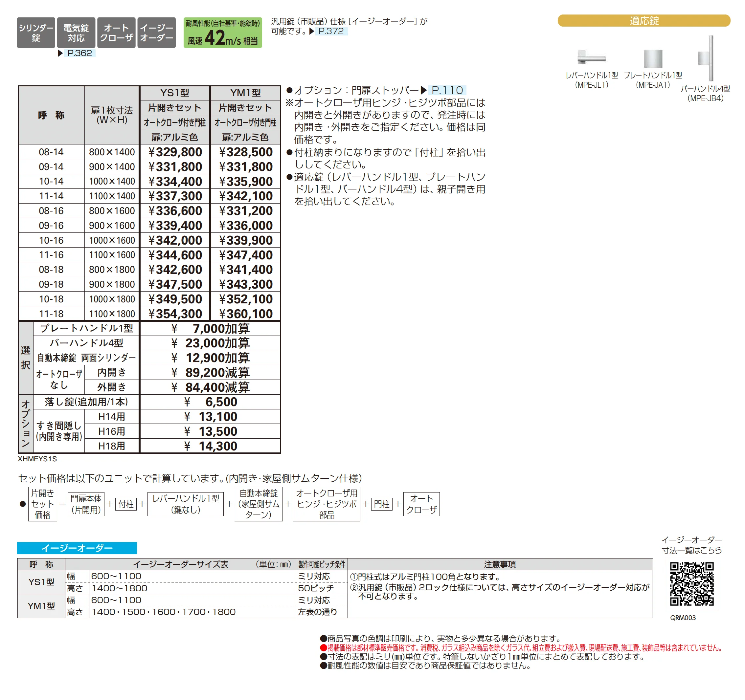The width and height of the screenshot is (745, 700).
Task: Click the レバーハンドル1型(鍵なし) formula box
Action: (186, 504)
